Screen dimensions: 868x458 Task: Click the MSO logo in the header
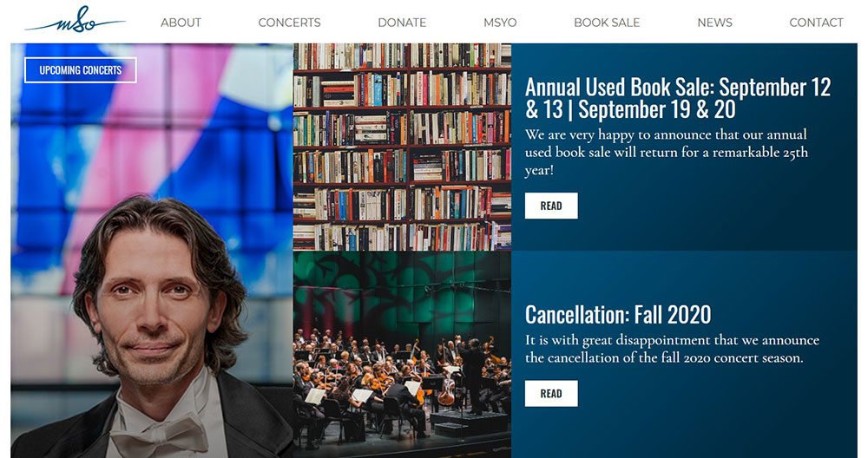76,21
